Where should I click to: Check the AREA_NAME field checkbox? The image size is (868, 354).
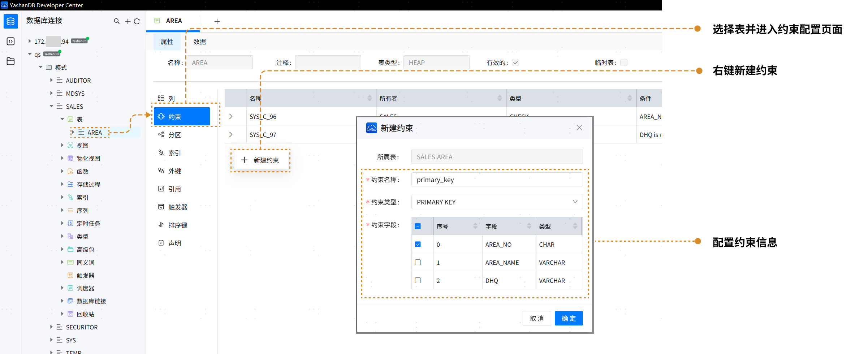418,263
